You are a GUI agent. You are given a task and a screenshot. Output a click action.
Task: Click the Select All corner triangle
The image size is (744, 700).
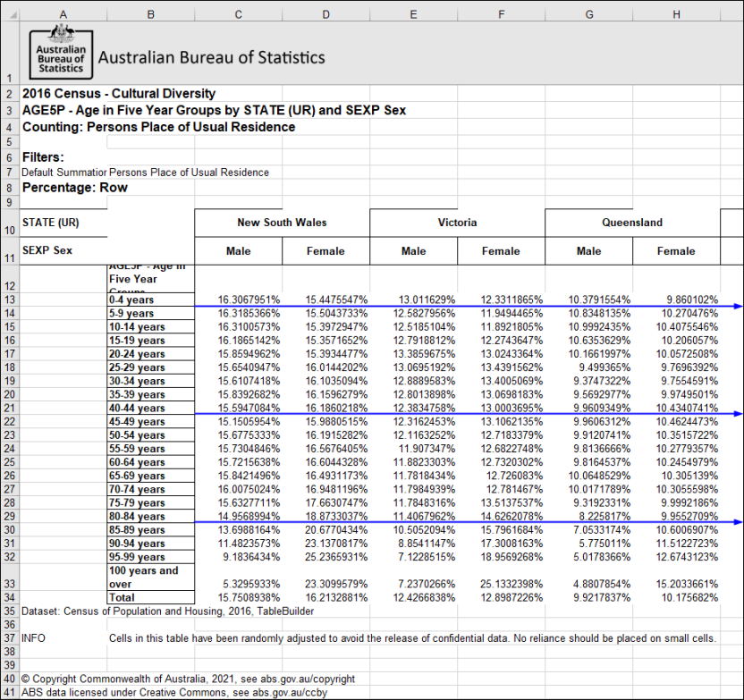(13, 15)
